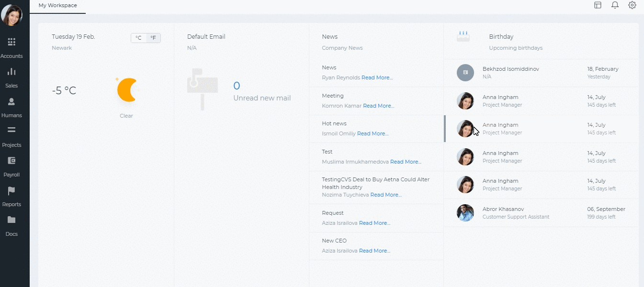The height and width of the screenshot is (287, 644).
Task: Open the Payroll wallet icon
Action: pyautogui.click(x=11, y=161)
